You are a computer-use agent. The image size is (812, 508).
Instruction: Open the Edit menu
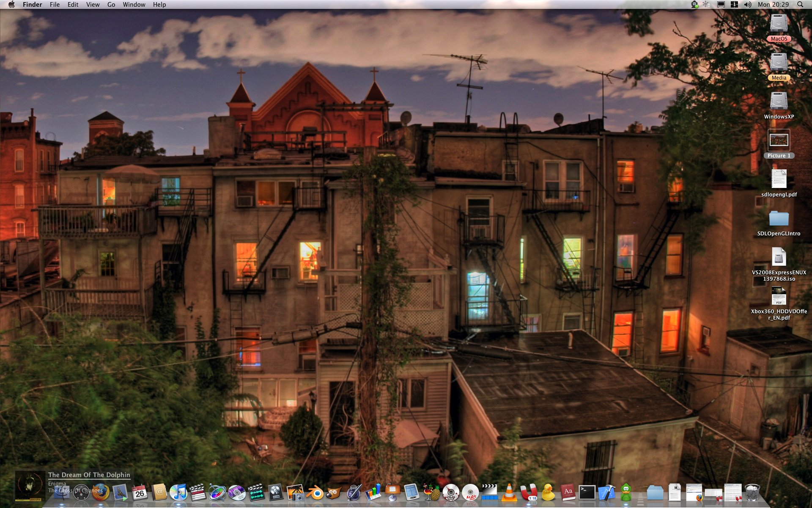coord(73,4)
